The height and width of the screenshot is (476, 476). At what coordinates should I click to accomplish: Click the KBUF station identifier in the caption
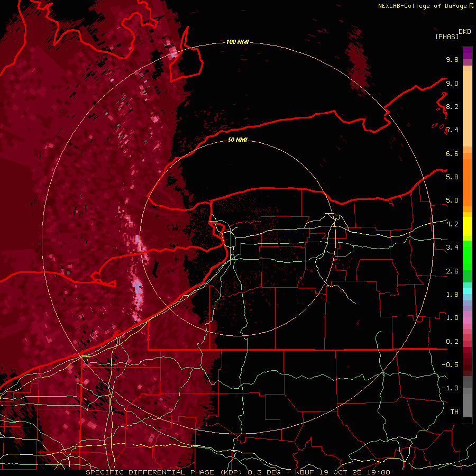(x=305, y=472)
